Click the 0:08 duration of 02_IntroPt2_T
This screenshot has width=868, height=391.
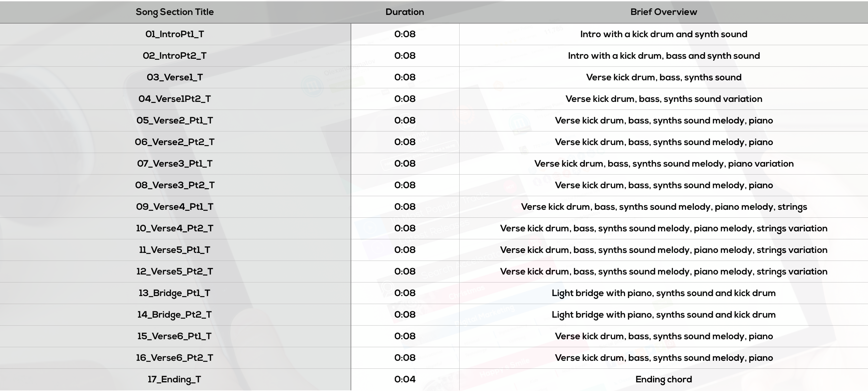405,55
